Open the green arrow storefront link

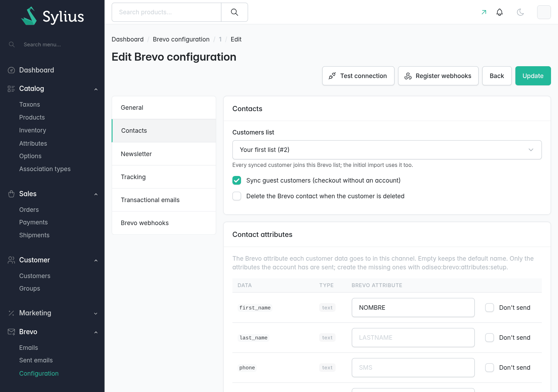click(484, 12)
